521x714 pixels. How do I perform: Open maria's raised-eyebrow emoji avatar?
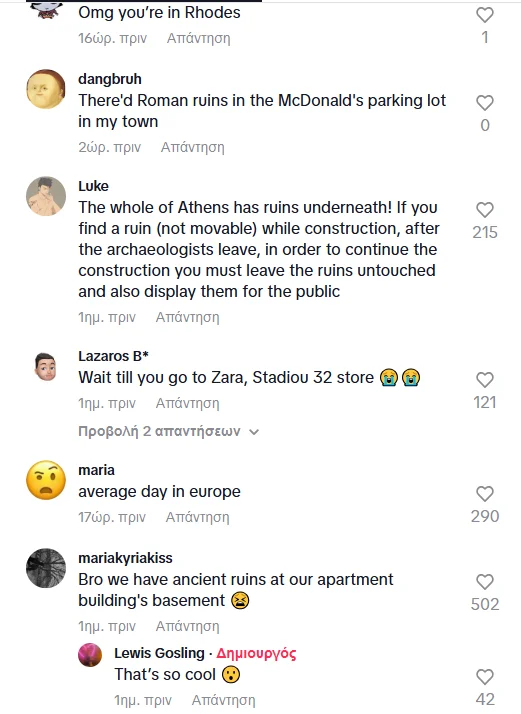click(46, 480)
